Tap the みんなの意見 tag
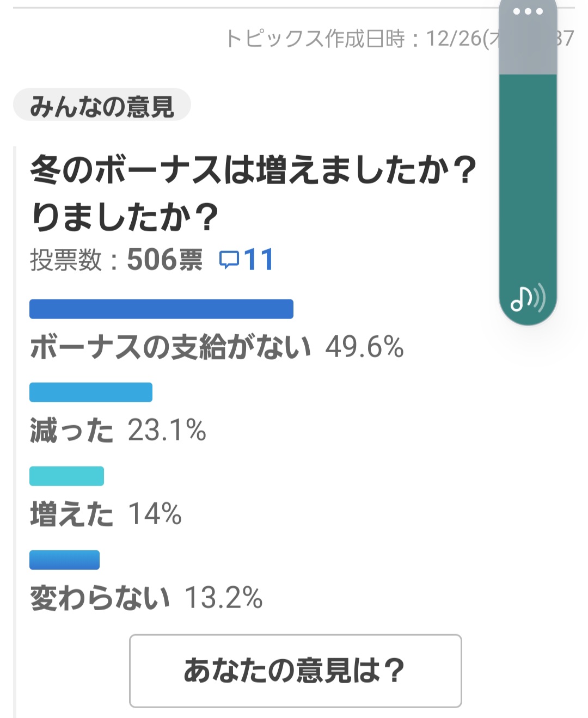This screenshot has width=588, height=718. coord(102,105)
